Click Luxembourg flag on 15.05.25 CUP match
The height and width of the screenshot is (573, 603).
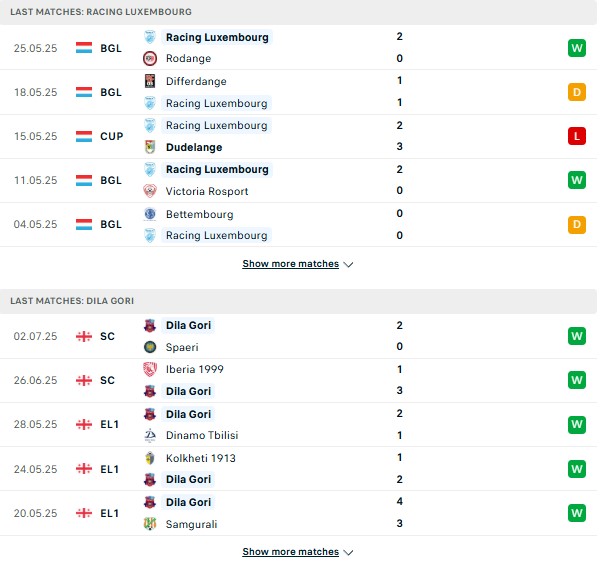pyautogui.click(x=84, y=136)
